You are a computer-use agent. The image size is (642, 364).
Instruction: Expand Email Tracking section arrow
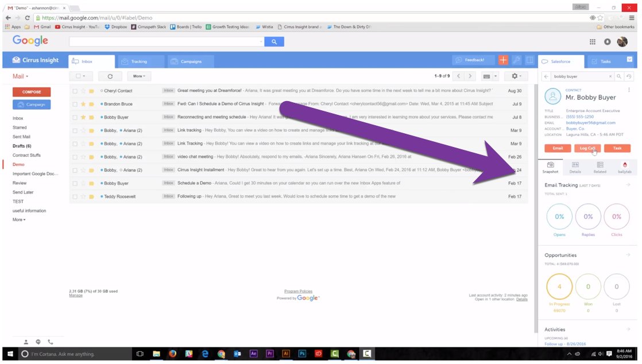point(628,185)
